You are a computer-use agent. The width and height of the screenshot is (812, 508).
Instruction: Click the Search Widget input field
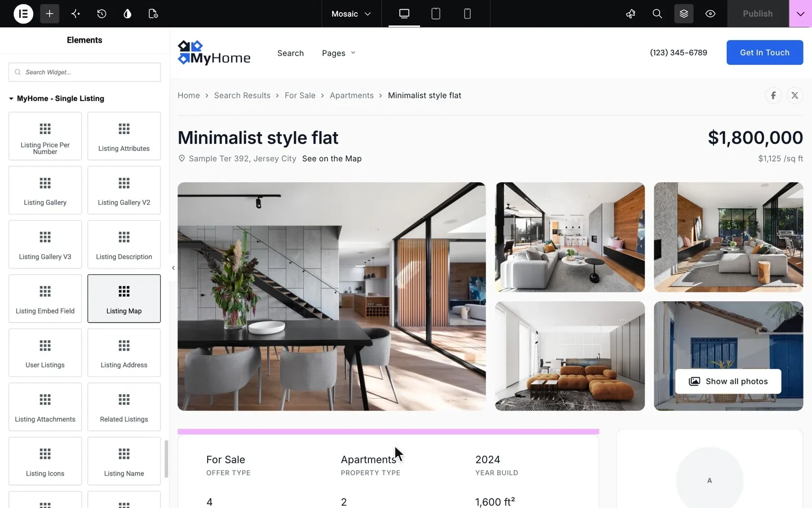[x=85, y=72]
